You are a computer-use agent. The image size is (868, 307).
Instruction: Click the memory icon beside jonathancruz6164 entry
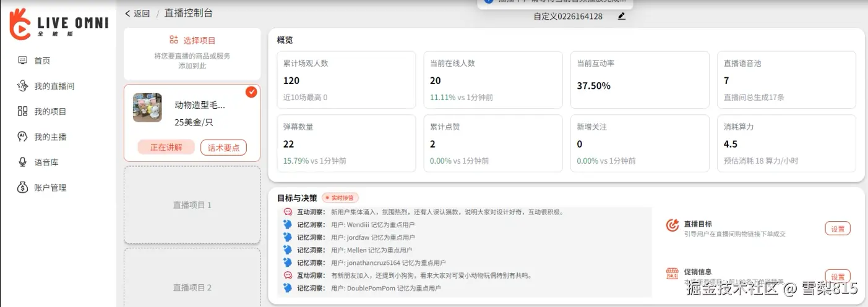click(288, 263)
